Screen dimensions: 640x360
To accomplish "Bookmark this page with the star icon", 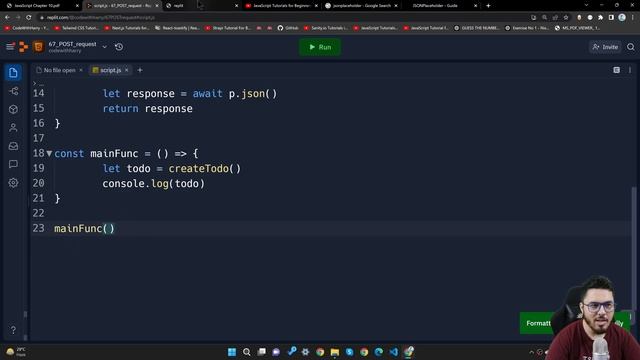I will (566, 18).
